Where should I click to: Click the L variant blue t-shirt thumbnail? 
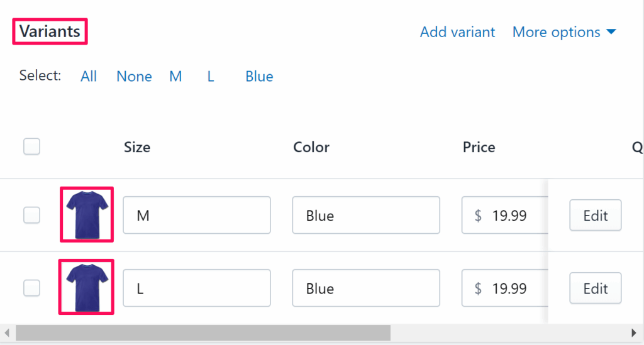click(x=86, y=287)
